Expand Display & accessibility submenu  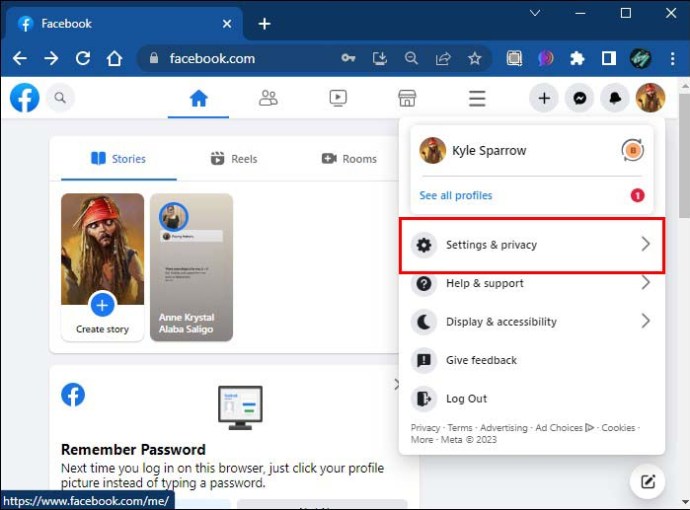tap(531, 322)
